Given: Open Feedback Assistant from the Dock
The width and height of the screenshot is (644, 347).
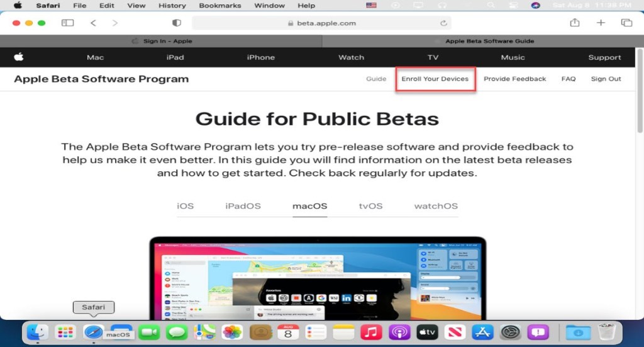Looking at the screenshot, I should [538, 332].
